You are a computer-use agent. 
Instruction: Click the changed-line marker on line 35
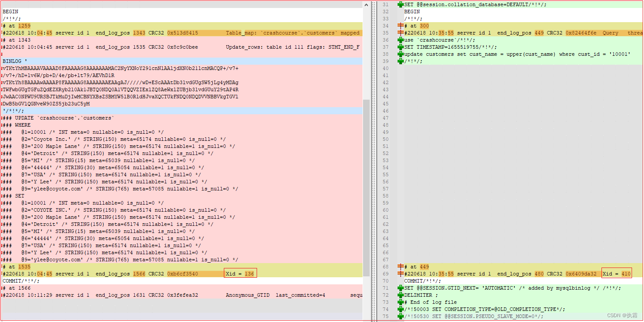point(401,33)
